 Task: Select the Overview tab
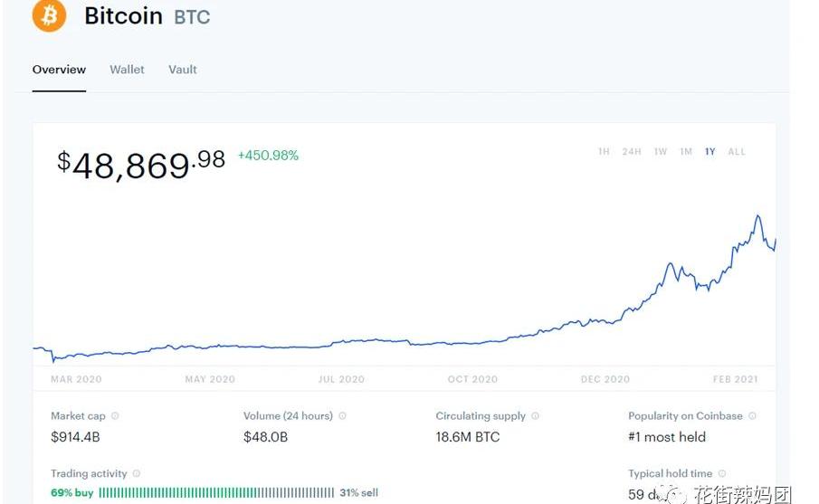[59, 70]
